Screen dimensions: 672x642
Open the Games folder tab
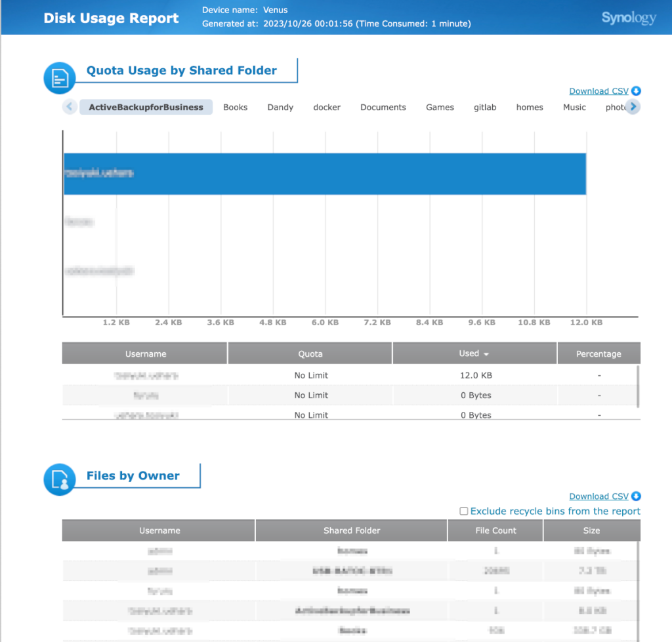(440, 107)
